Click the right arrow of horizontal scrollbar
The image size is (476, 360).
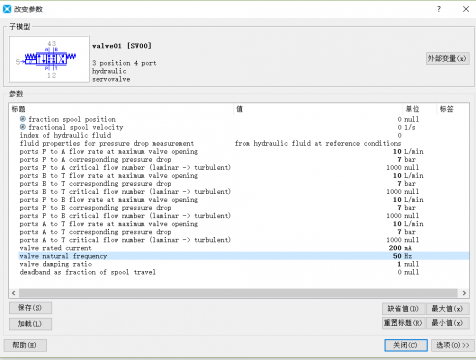pyautogui.click(x=464, y=293)
